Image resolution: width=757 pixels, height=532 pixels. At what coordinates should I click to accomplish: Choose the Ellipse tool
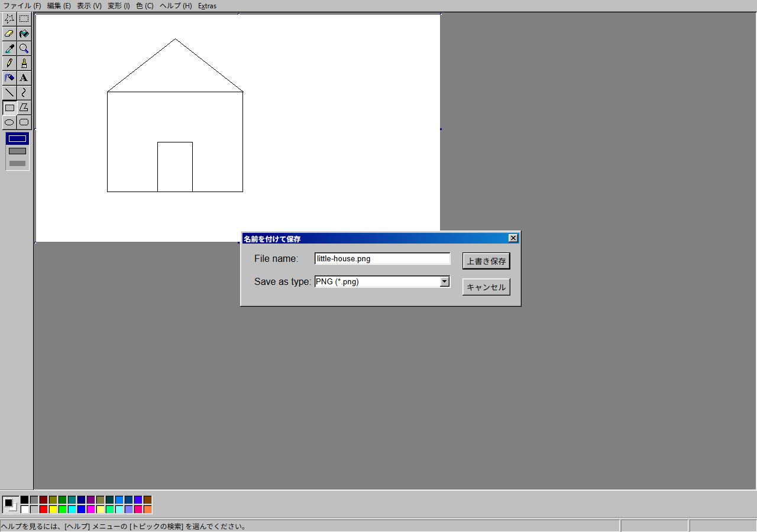click(9, 122)
